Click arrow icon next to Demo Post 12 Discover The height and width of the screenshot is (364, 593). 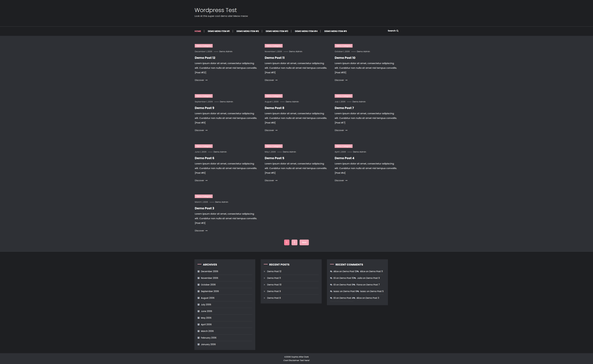(x=206, y=80)
